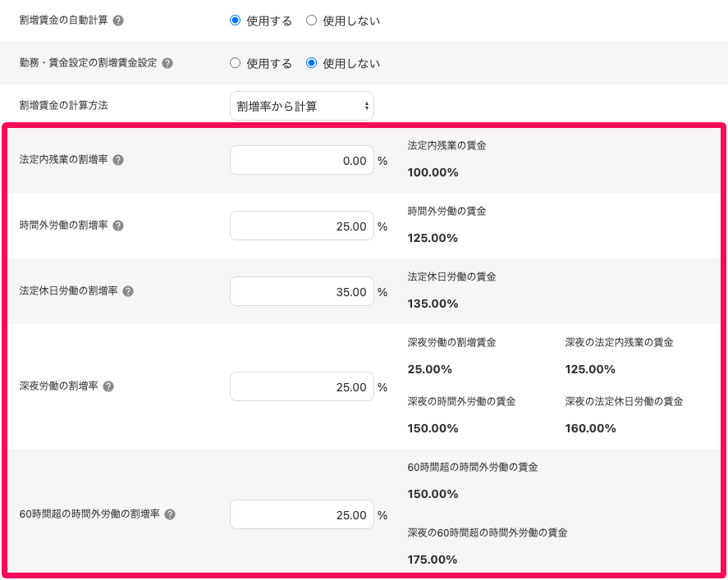Viewport: 728px width, 580px height.
Task: Click 法定内残業の割増率 input showing 0.00
Action: 302,161
